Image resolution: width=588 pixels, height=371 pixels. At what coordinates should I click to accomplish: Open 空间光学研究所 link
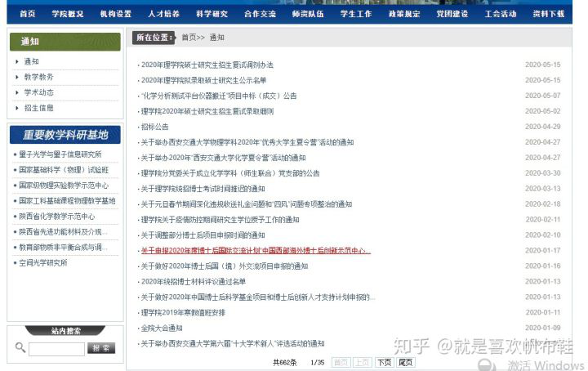(43, 263)
